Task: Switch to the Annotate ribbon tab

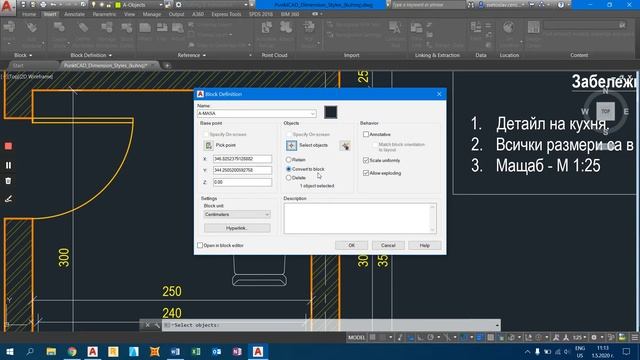Action: 75,14
